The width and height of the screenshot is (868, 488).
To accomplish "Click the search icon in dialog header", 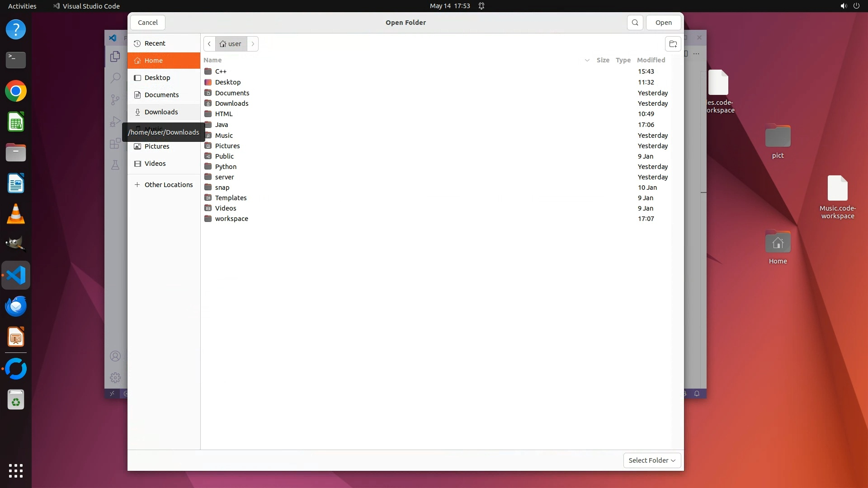I will coord(635,23).
